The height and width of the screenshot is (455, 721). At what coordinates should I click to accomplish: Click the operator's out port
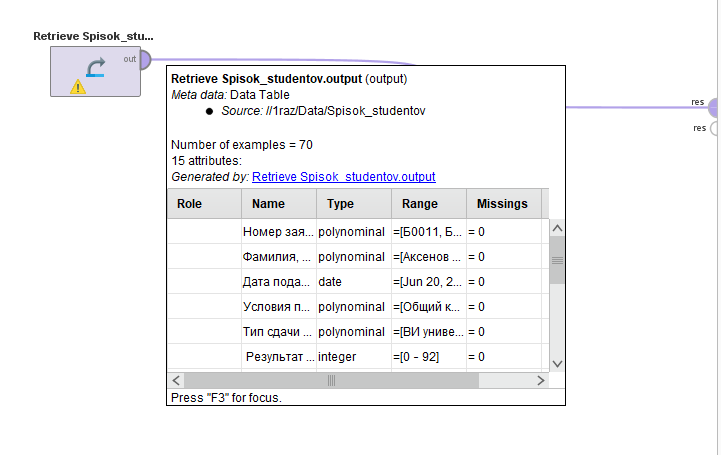click(145, 60)
